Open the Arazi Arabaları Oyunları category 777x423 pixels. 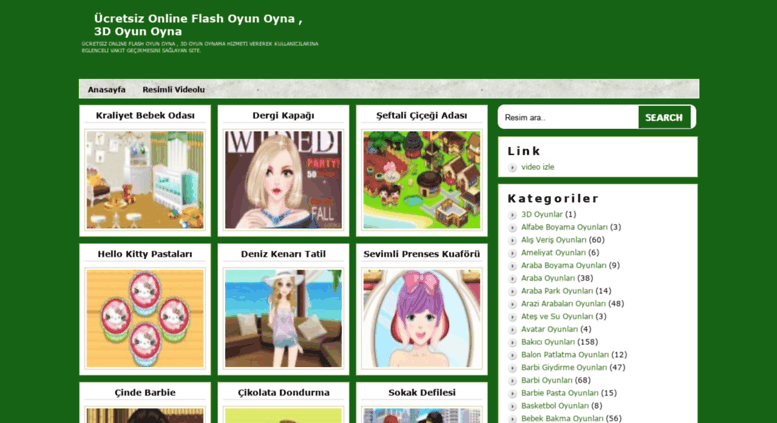pos(563,304)
